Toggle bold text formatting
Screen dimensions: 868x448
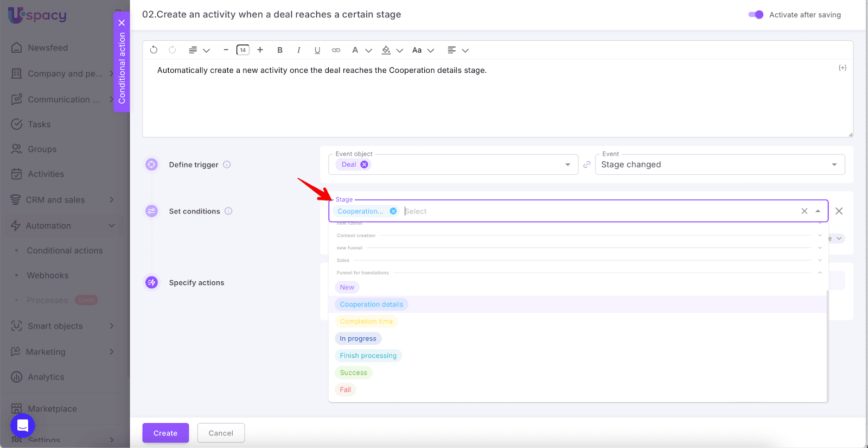pos(280,50)
